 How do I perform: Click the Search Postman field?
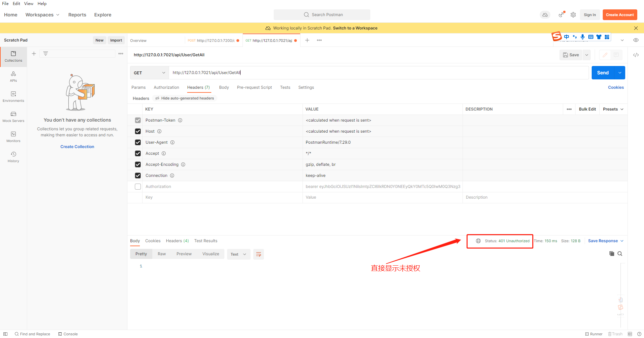click(322, 15)
